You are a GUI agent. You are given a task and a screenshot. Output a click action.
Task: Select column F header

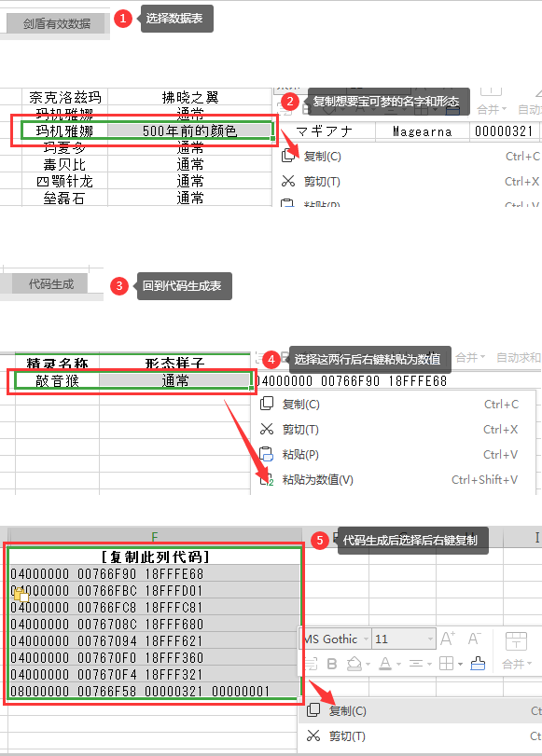click(x=155, y=536)
